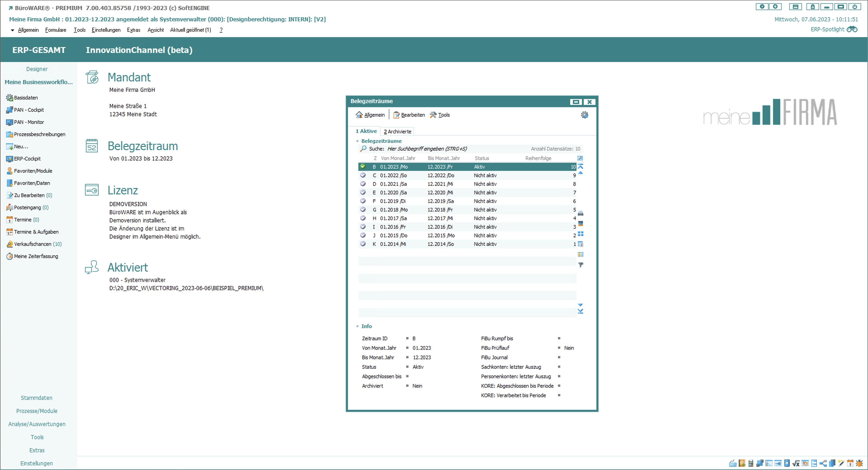Viewport: 868px width, 470px height.
Task: Click the search magnifier icon
Action: [363, 149]
